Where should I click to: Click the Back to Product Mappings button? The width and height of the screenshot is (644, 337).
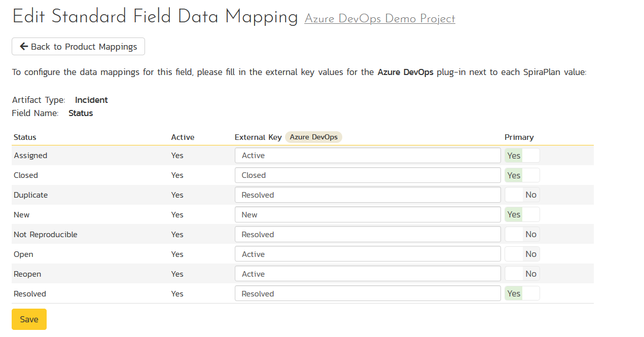(78, 46)
